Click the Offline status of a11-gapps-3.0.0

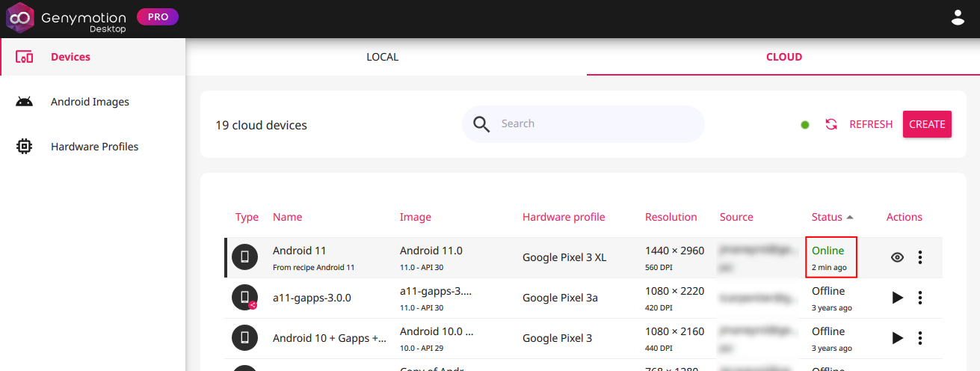pos(828,291)
